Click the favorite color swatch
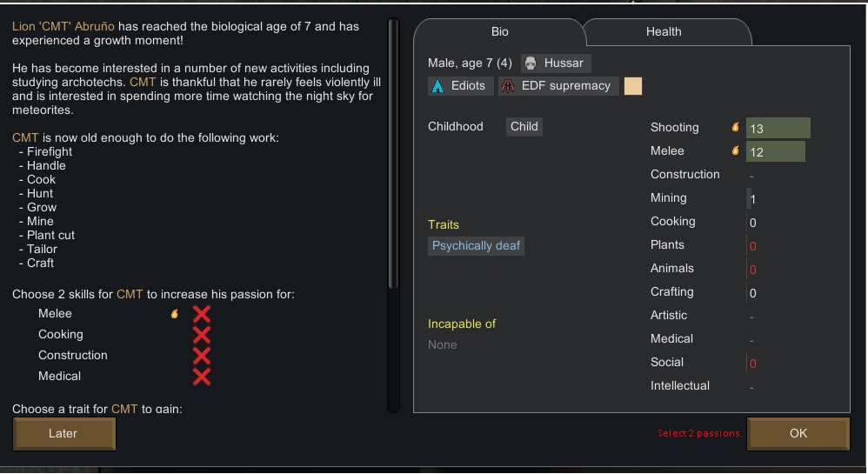This screenshot has width=868, height=474. [633, 86]
